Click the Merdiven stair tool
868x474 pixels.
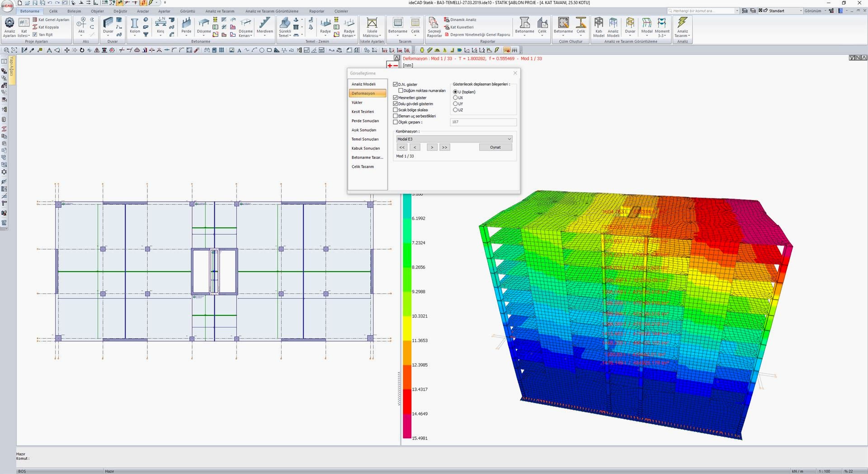pos(264,25)
